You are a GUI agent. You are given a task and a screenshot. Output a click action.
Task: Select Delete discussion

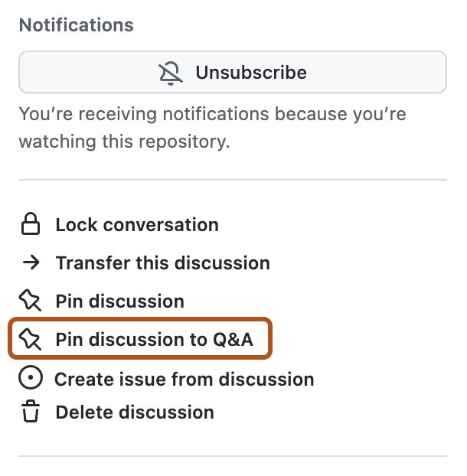point(135,412)
